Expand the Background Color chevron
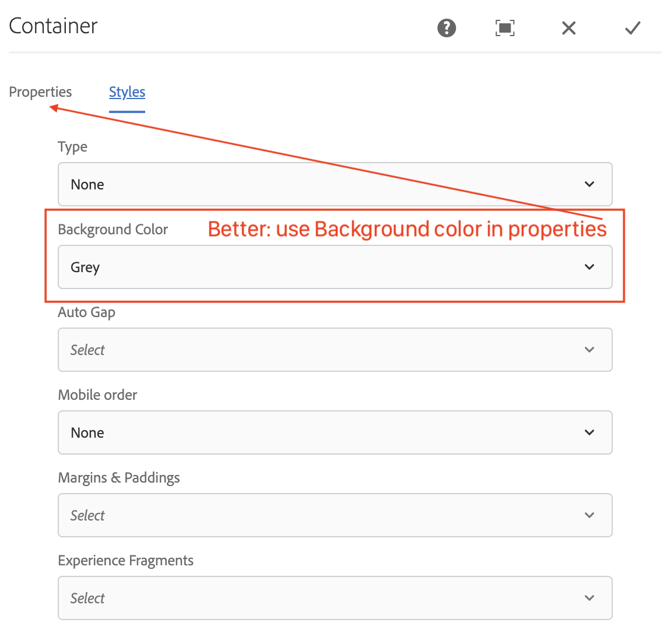The width and height of the screenshot is (667, 644). point(589,267)
